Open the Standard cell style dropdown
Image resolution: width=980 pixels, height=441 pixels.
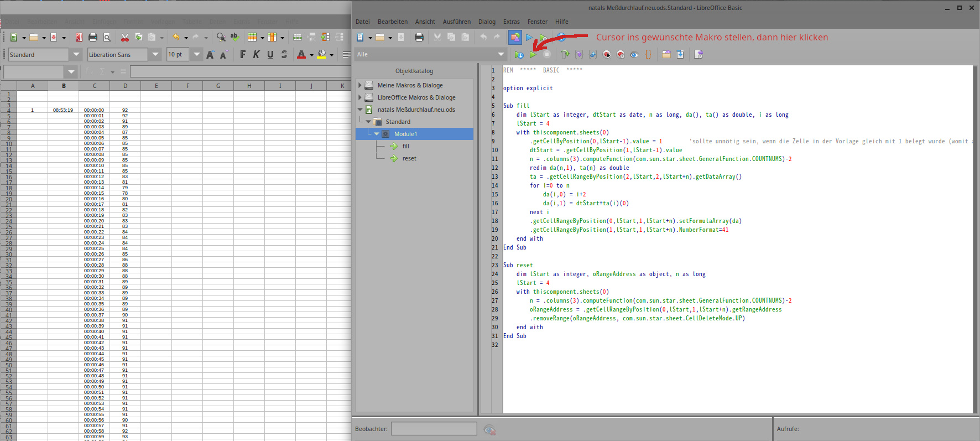coord(76,54)
